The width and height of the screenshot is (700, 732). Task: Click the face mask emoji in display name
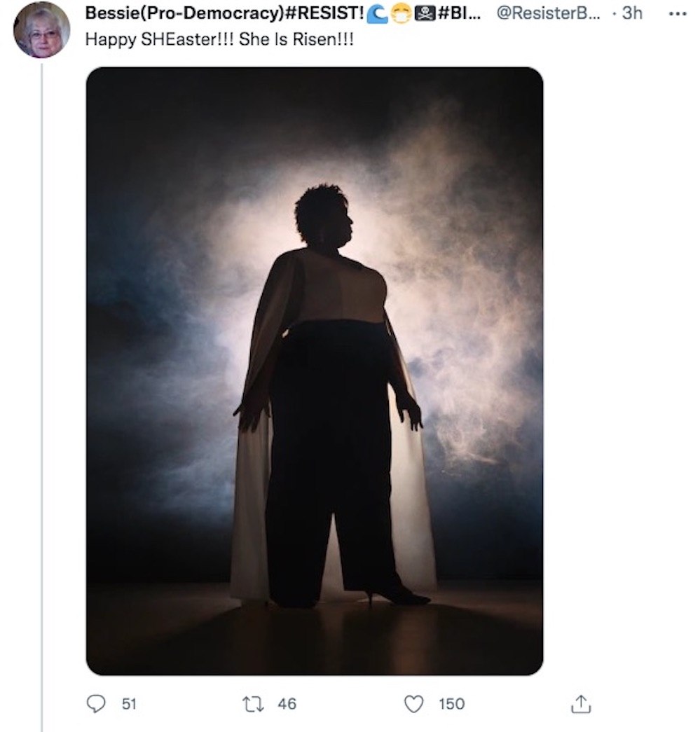(x=401, y=13)
